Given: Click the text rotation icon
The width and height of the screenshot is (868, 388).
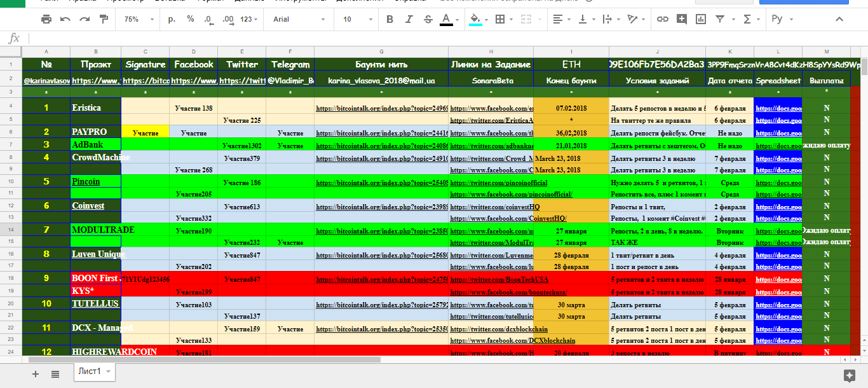Looking at the screenshot, I should click(x=632, y=19).
